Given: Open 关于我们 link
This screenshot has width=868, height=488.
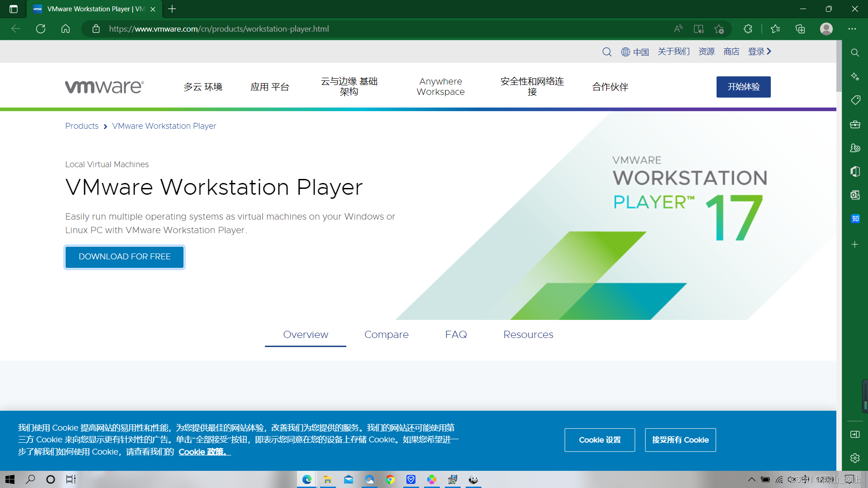Looking at the screenshot, I should [674, 52].
